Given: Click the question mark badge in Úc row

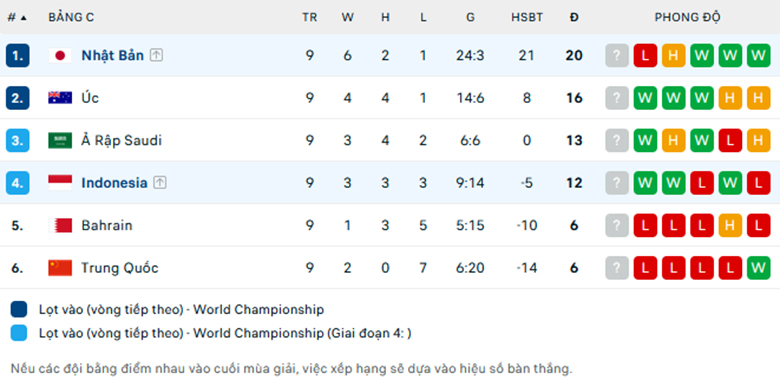Looking at the screenshot, I should click(617, 98).
